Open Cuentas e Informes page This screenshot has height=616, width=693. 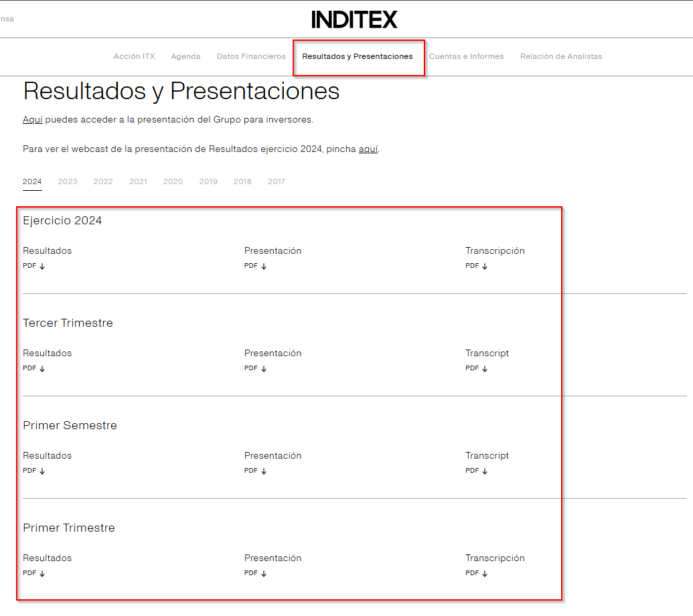[x=466, y=56]
